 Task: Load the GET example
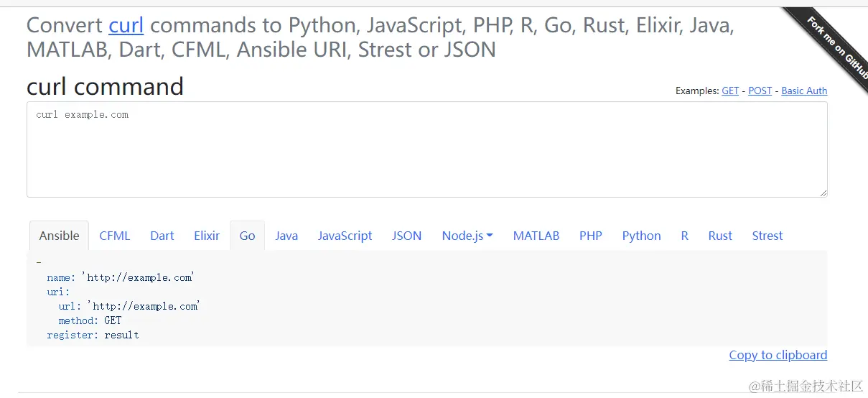[x=730, y=91]
